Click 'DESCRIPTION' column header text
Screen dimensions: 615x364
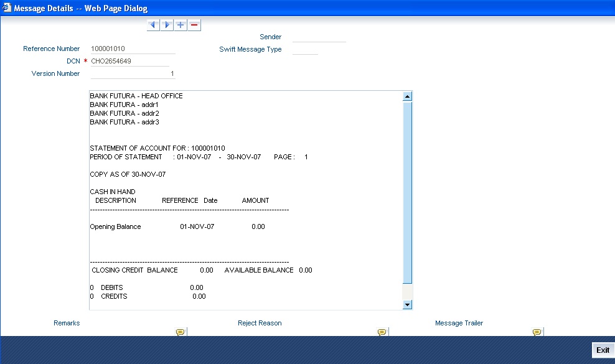click(116, 200)
